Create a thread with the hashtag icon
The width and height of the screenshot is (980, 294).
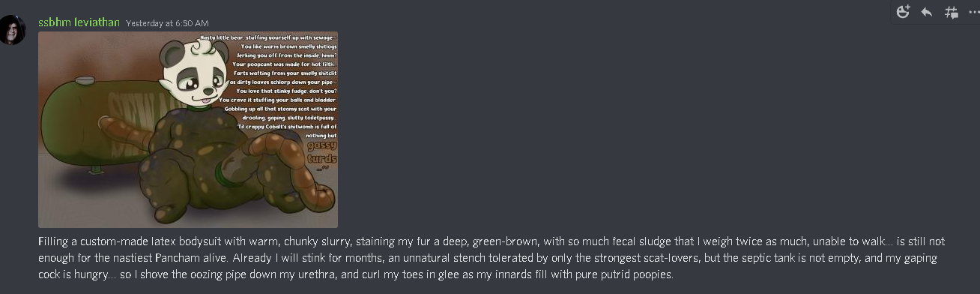point(952,12)
